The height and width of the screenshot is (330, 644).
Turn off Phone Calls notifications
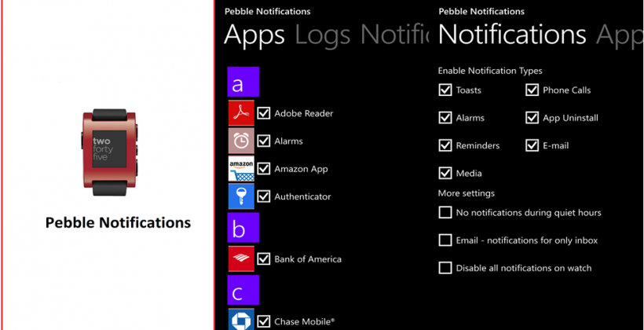(x=532, y=90)
